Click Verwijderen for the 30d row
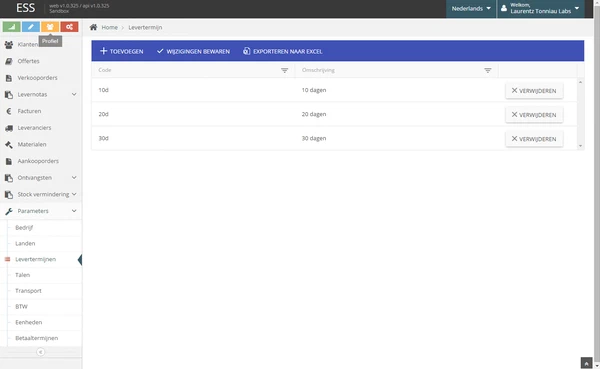The height and width of the screenshot is (369, 600). click(x=534, y=139)
